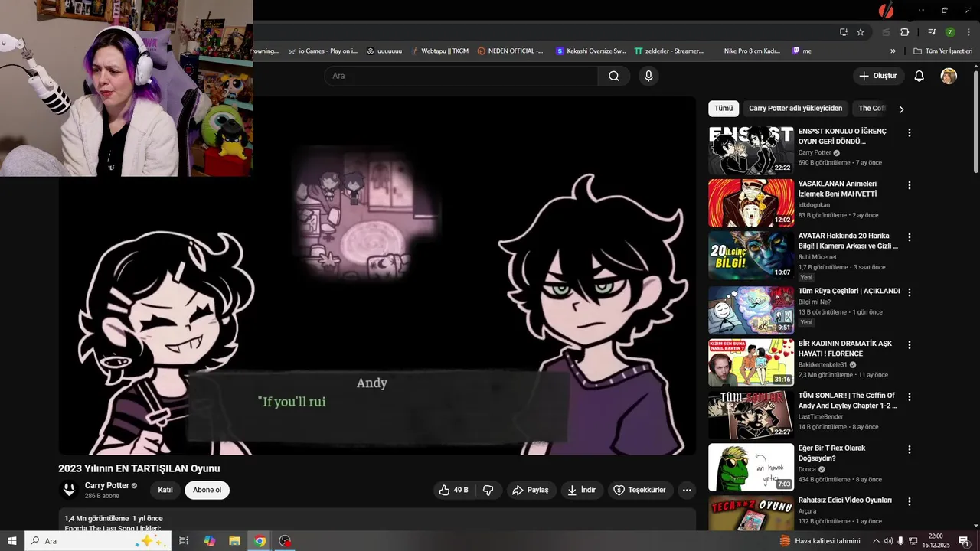Open the Eğer Bir T-Rex Olarak thumbnail
The image size is (980, 551).
tap(751, 467)
